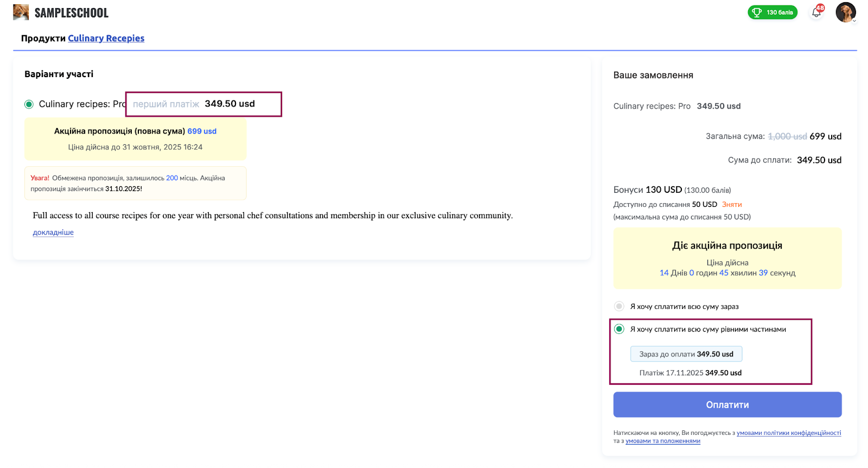Image resolution: width=868 pixels, height=468 pixels.
Task: Select pay the whole amount now option
Action: coord(619,306)
